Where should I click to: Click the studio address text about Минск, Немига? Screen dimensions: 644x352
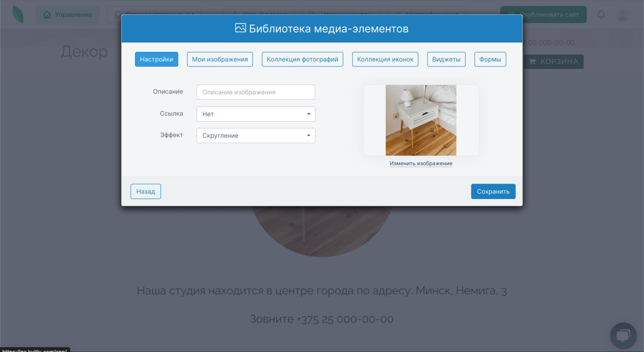click(x=322, y=290)
